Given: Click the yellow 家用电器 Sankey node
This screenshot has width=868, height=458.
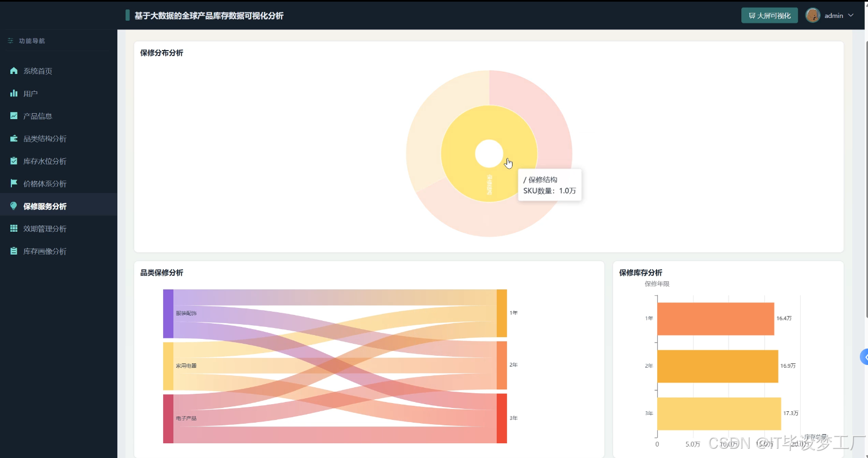Looking at the screenshot, I should pyautogui.click(x=168, y=366).
